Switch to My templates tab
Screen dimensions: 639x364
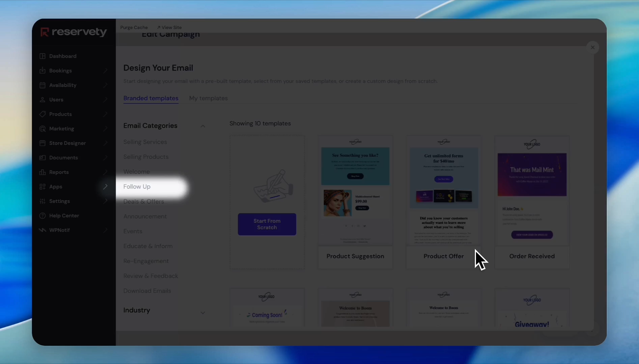[x=208, y=98]
